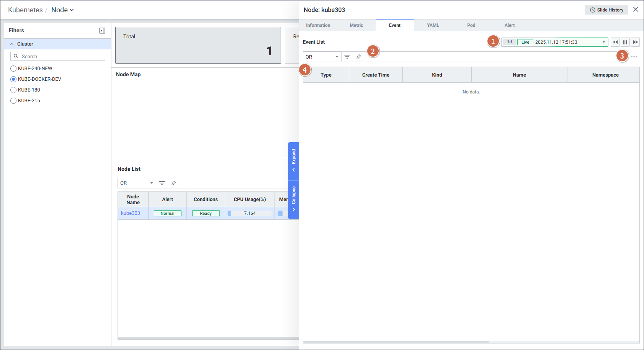644x350 pixels.
Task: Pin the Event List filter bar
Action: (359, 57)
